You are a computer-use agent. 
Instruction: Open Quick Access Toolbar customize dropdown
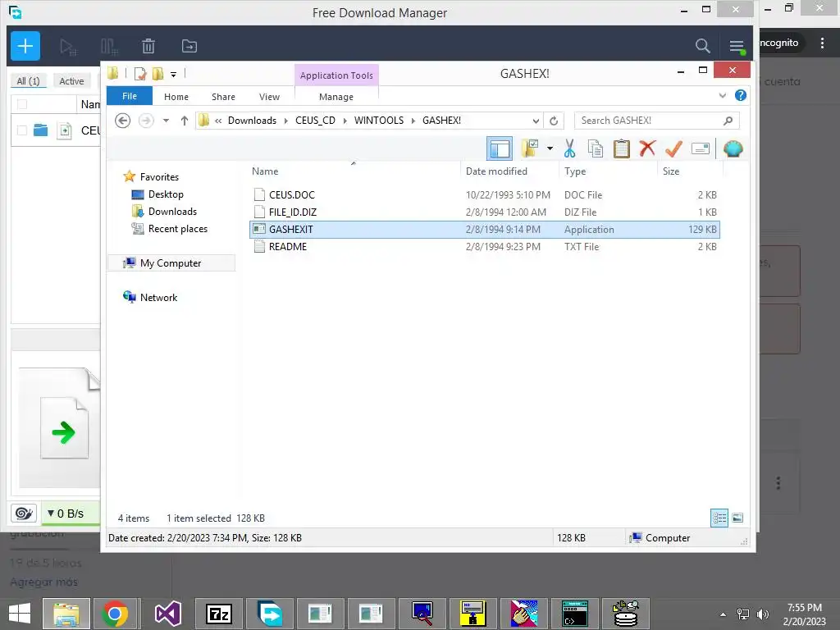click(x=174, y=74)
